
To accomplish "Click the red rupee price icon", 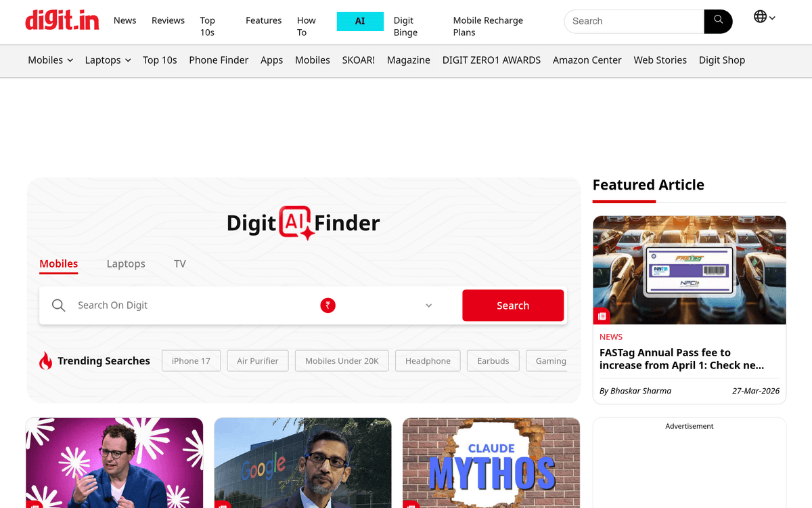I will (328, 305).
